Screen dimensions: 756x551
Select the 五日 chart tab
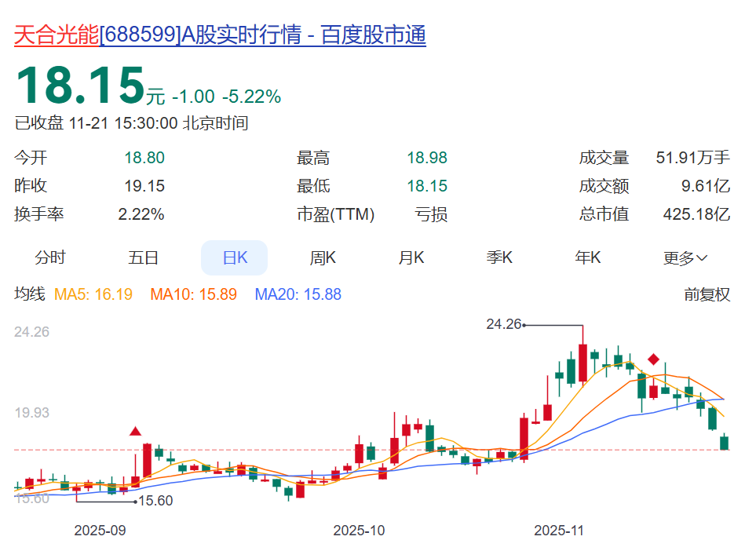[x=143, y=258]
